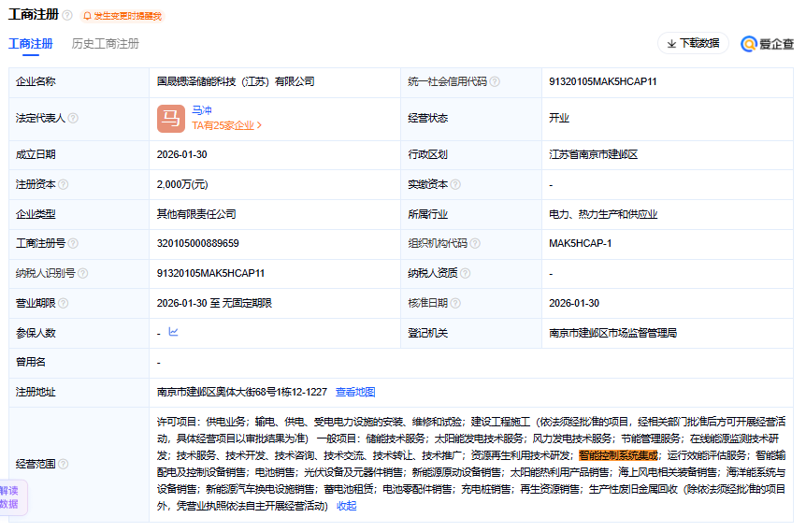Screen dimensions: 806x532
Task: Click the 江苏省南京市建邺区 value
Action: (x=593, y=154)
